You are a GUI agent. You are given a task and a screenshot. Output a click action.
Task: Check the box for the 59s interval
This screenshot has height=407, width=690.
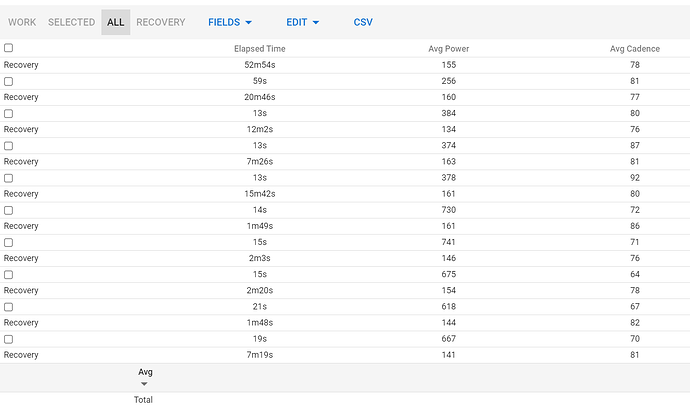[9, 81]
